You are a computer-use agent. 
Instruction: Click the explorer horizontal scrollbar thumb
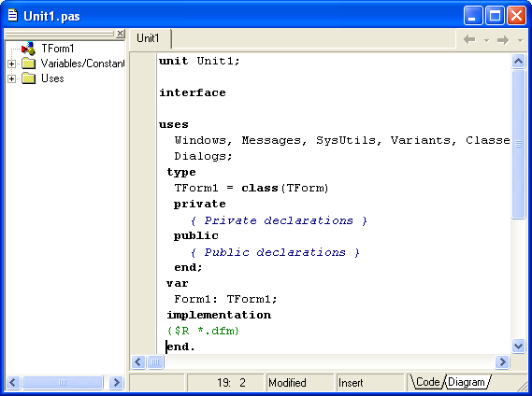(63, 382)
